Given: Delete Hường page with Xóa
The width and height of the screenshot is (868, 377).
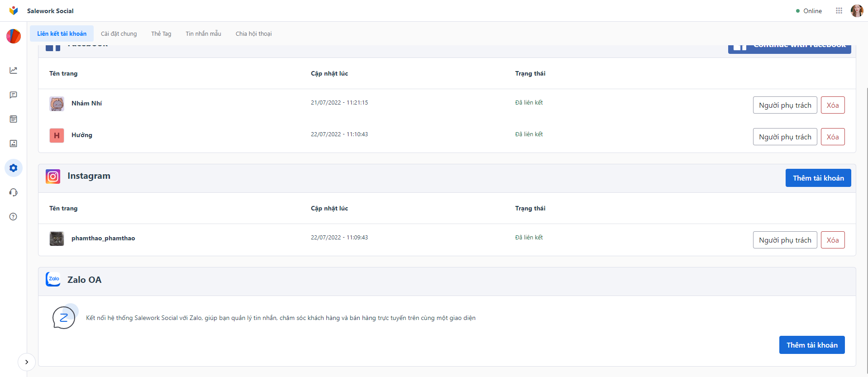Looking at the screenshot, I should (833, 137).
